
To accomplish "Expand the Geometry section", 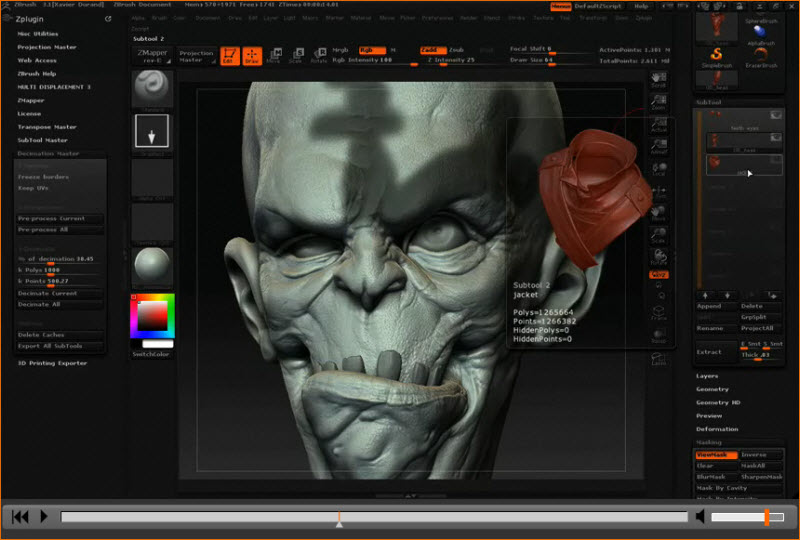I will (712, 389).
